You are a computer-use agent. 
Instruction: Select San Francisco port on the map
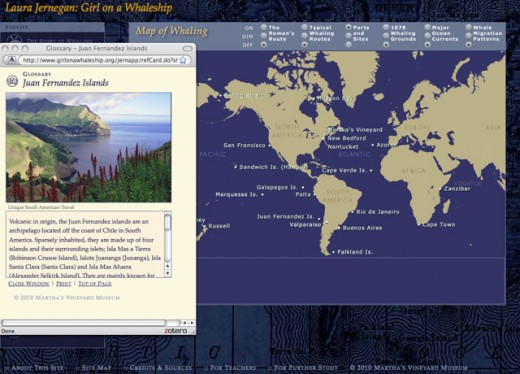244,145
